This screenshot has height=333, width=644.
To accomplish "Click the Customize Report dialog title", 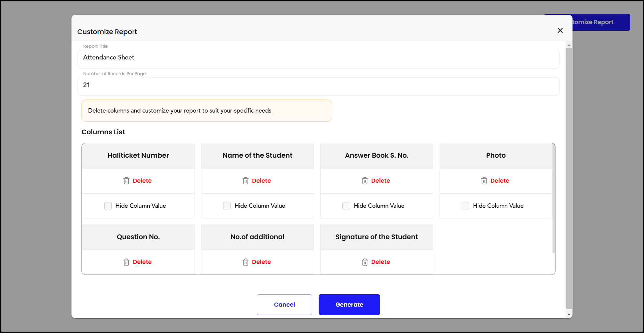I will 107,32.
